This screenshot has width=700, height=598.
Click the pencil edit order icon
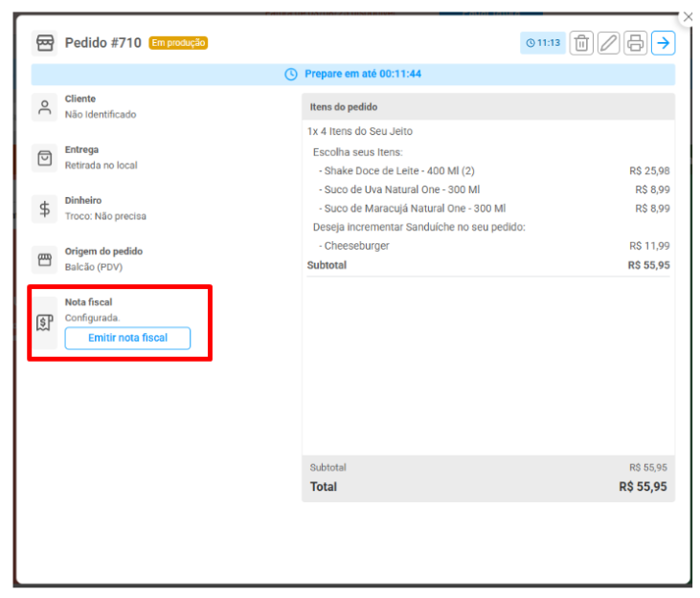(608, 43)
